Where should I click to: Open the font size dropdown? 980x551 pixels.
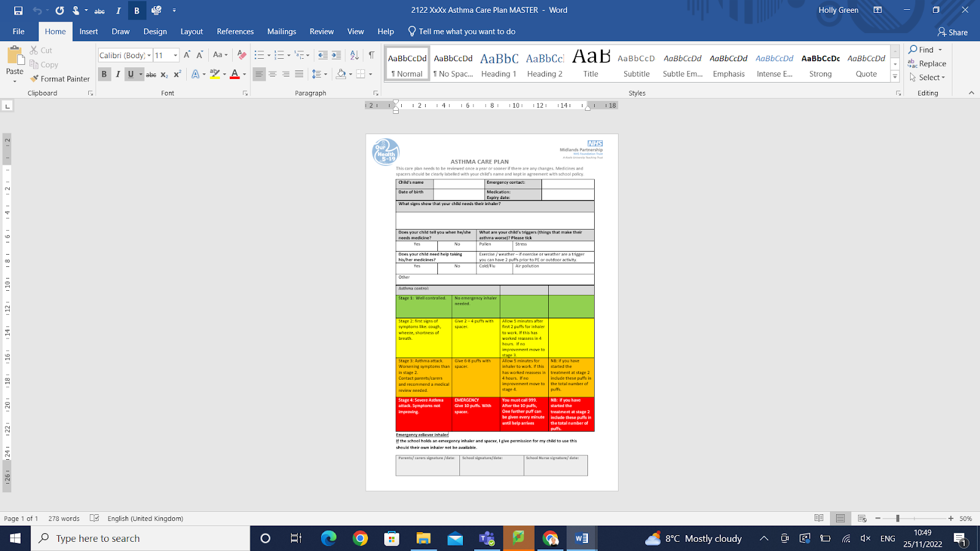(175, 55)
